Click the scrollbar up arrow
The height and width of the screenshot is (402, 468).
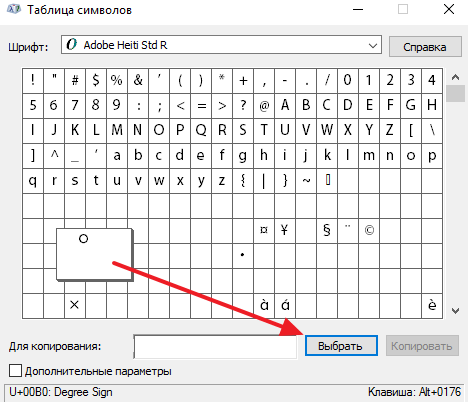455,77
